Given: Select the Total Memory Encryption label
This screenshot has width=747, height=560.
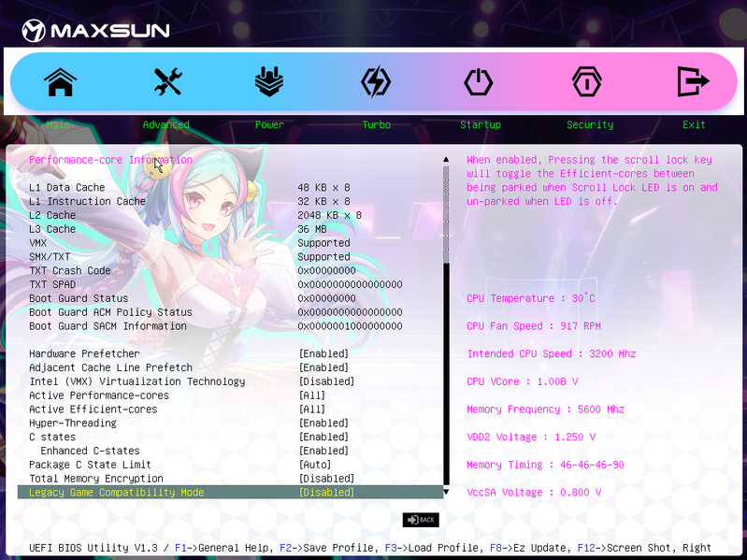Looking at the screenshot, I should [96, 478].
